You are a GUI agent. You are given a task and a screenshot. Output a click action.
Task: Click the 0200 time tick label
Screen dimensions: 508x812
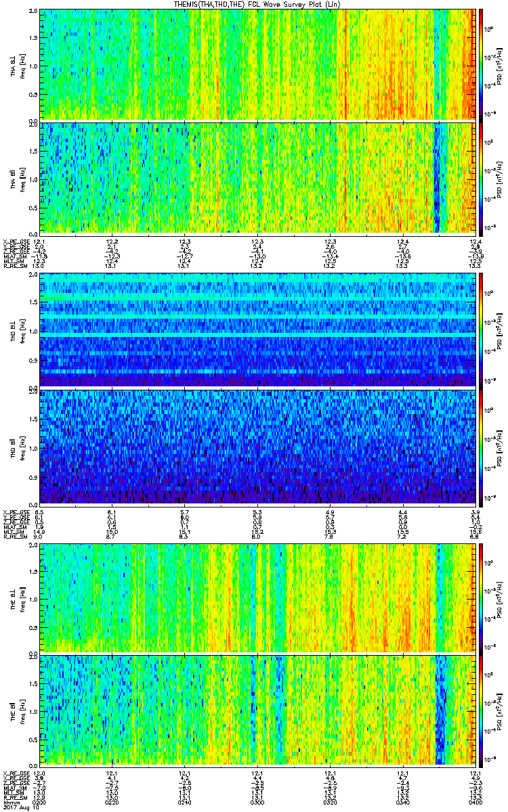(39, 802)
